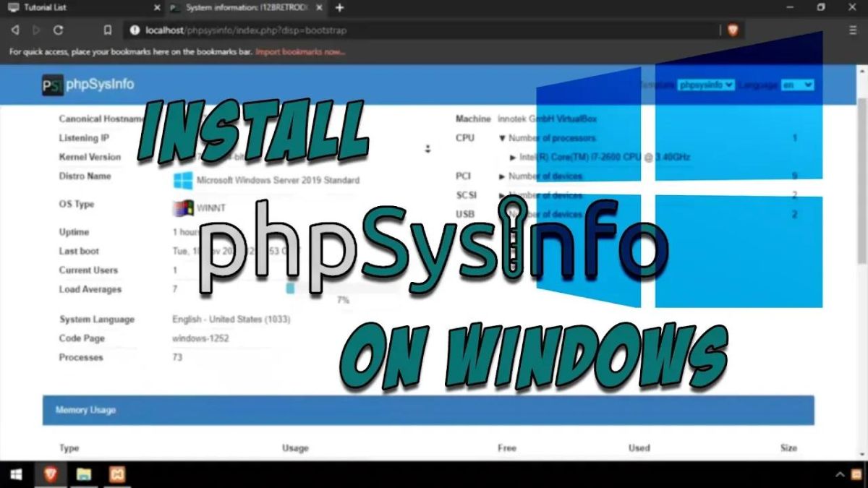Click the Last boot label

(x=79, y=251)
